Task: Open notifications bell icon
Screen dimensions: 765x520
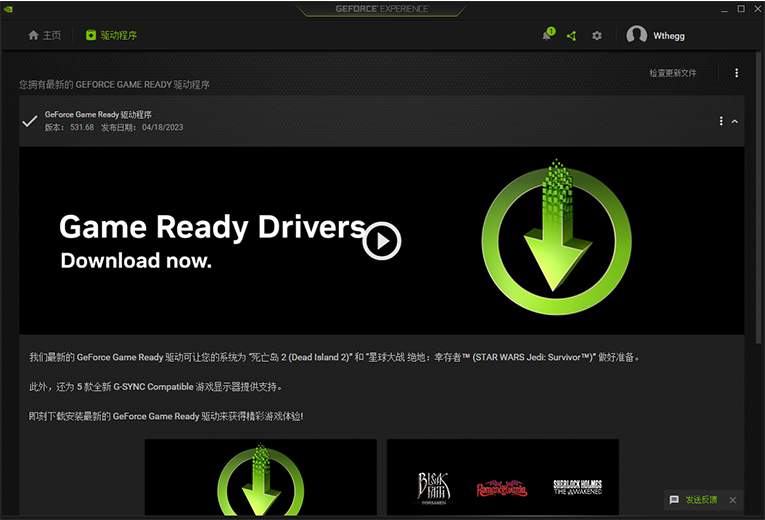Action: tap(547, 35)
